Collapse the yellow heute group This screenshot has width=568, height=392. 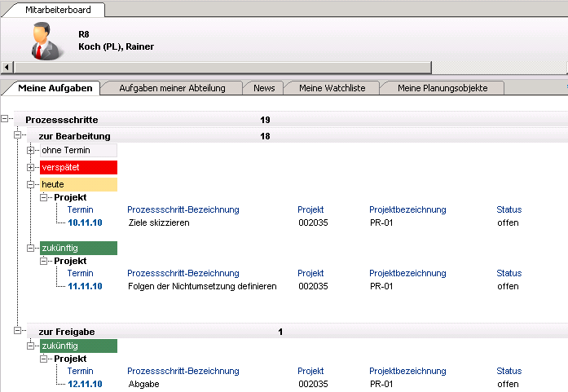(31, 184)
